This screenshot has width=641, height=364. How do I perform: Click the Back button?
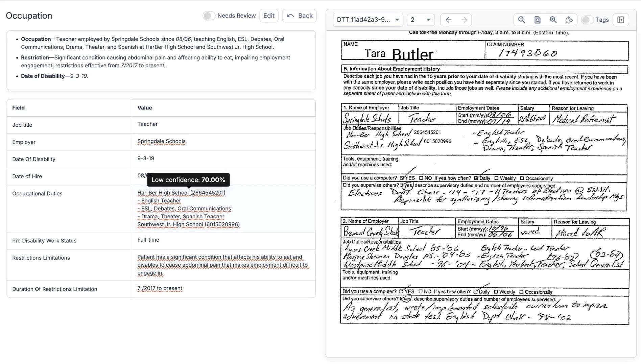299,16
